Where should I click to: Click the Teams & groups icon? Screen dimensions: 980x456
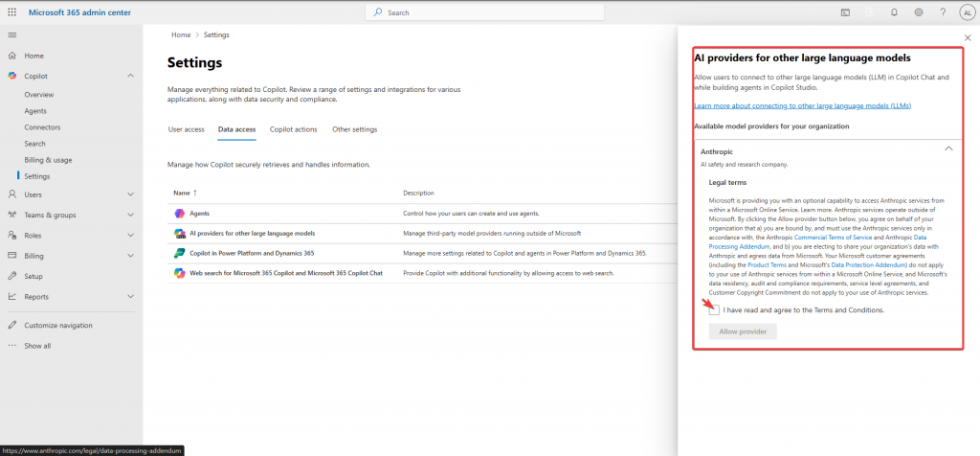(x=11, y=215)
